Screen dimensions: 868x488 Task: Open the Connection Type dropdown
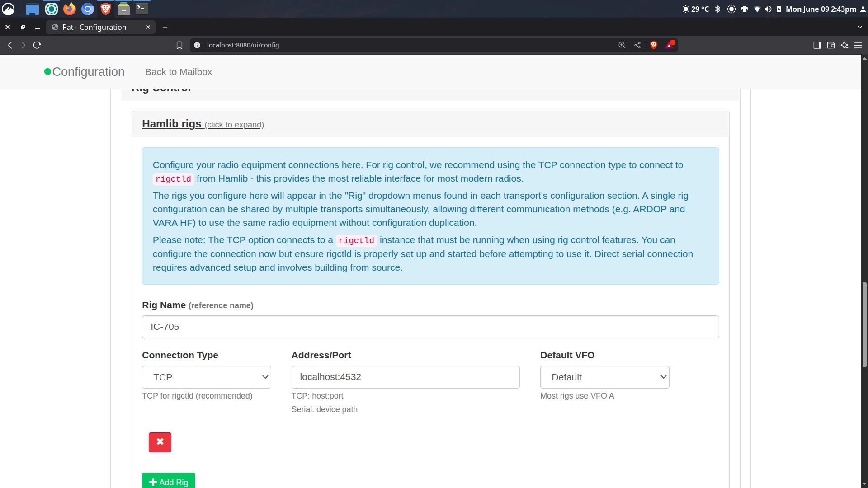[207, 377]
